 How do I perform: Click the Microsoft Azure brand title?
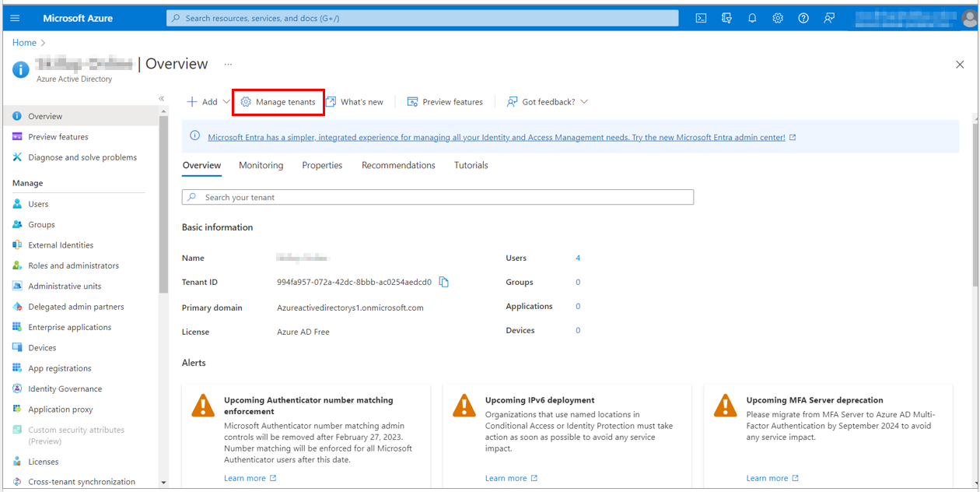[x=78, y=18]
